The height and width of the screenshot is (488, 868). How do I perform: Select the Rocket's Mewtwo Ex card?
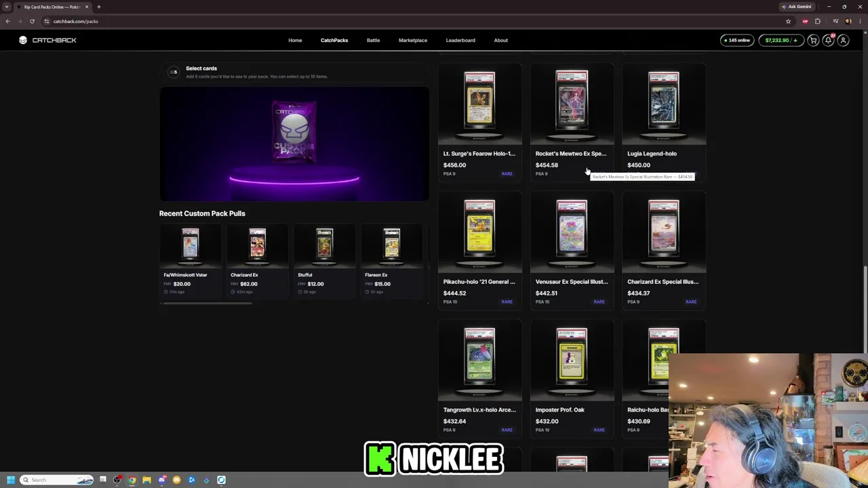(572, 123)
